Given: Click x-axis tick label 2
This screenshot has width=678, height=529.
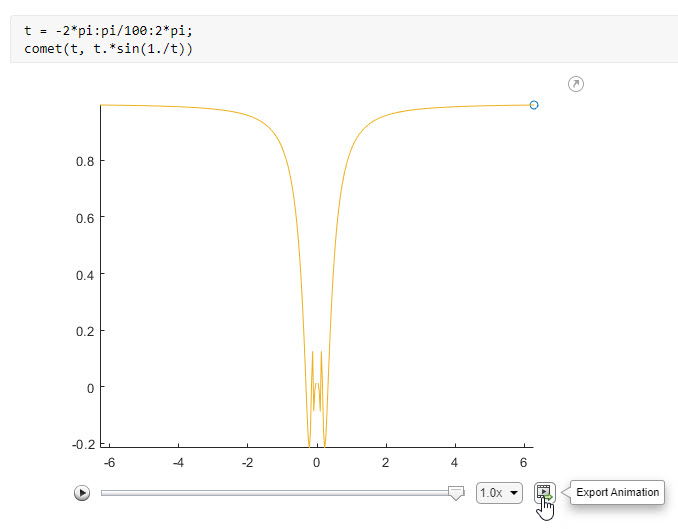Looking at the screenshot, I should (385, 463).
